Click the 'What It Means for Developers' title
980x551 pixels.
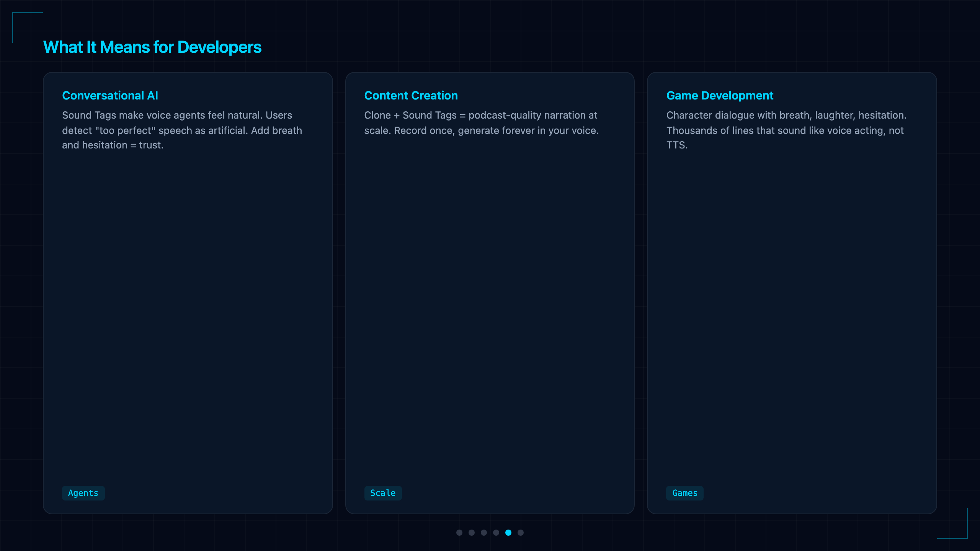[152, 47]
